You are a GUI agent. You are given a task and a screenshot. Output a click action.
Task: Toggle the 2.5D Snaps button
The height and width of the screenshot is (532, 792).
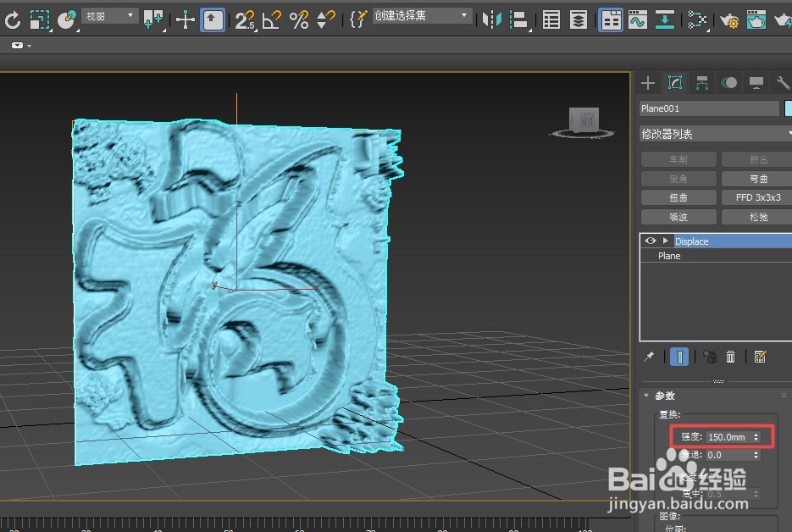click(245, 20)
